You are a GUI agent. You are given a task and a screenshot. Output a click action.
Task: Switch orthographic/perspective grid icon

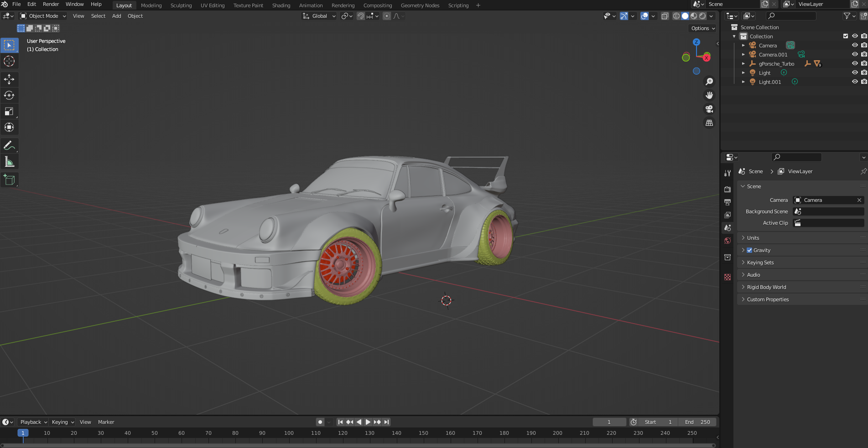709,123
